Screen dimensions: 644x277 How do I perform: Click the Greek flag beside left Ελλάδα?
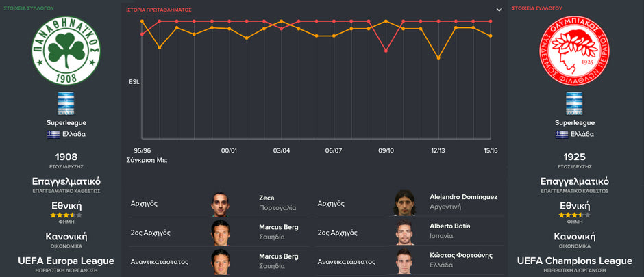click(x=53, y=134)
